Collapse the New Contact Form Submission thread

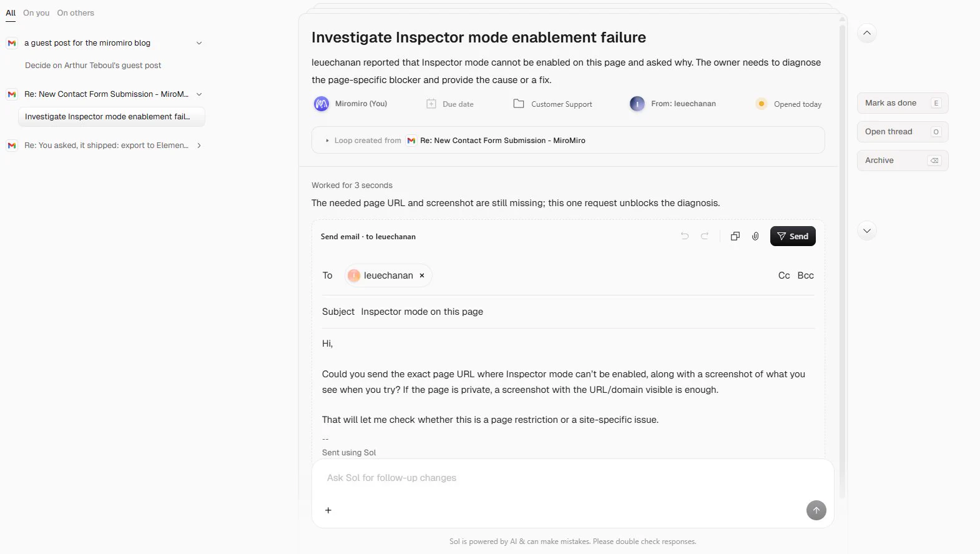coord(199,94)
